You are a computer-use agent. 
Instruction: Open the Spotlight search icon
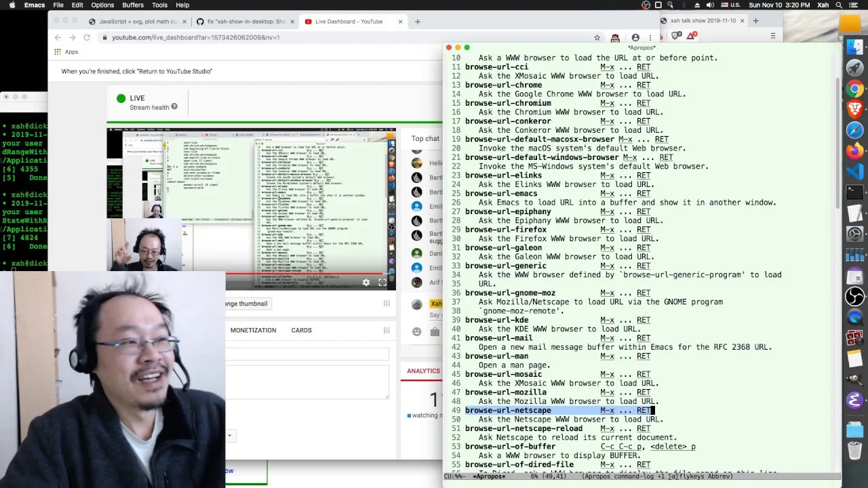coord(838,5)
